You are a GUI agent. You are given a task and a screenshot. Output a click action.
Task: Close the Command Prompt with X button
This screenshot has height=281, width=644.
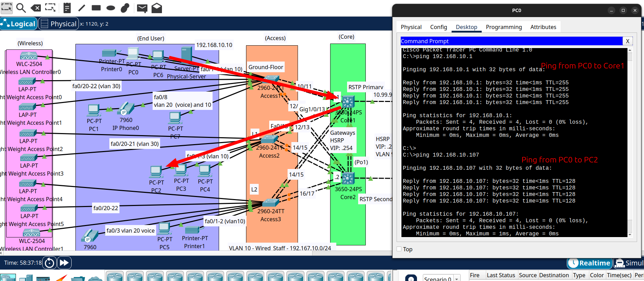(628, 41)
